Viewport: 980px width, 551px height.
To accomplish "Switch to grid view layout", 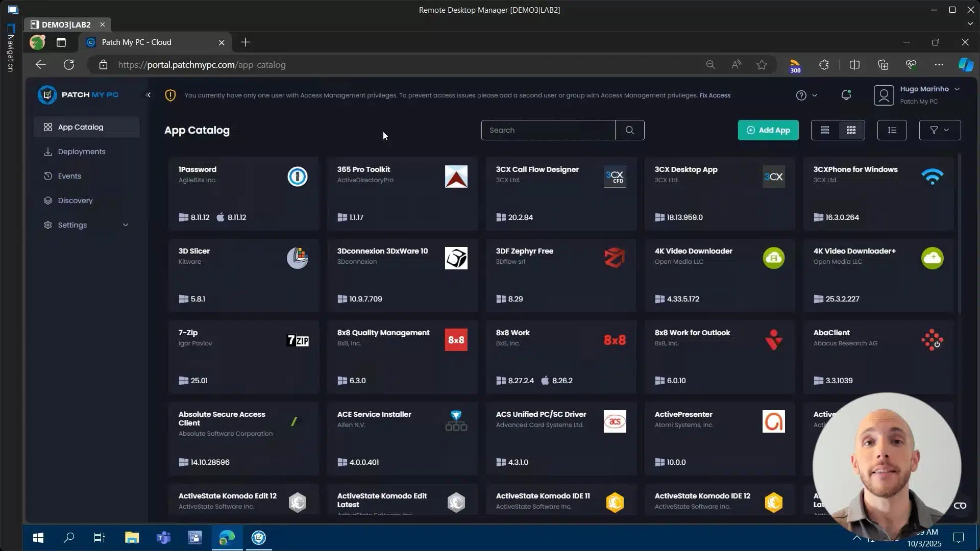I will (851, 130).
